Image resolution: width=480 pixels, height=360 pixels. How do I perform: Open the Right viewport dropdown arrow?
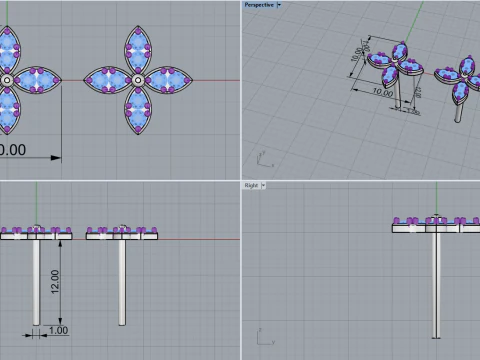click(x=263, y=185)
